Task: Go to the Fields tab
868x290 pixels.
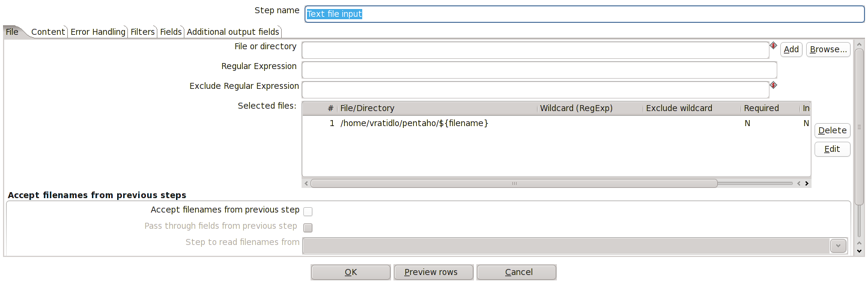Action: click(171, 32)
